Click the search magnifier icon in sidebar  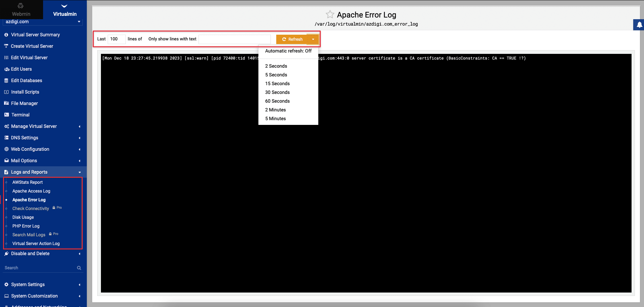pos(79,268)
